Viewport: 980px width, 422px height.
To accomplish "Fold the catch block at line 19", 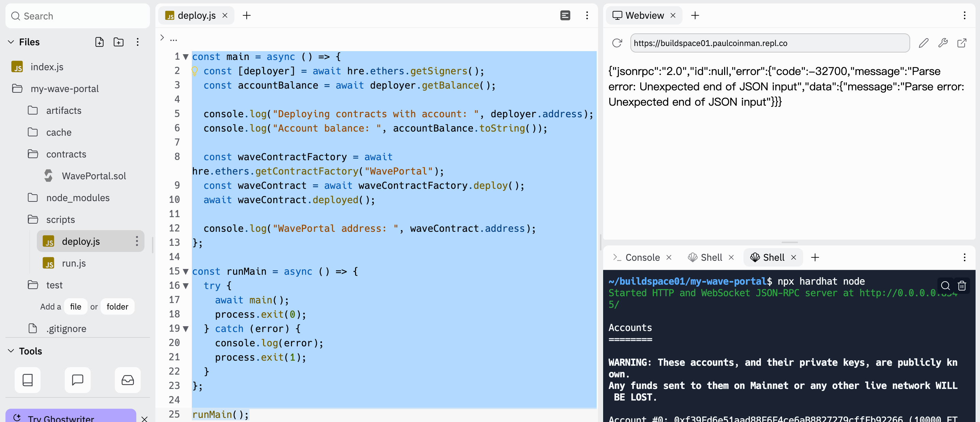I will [x=186, y=329].
